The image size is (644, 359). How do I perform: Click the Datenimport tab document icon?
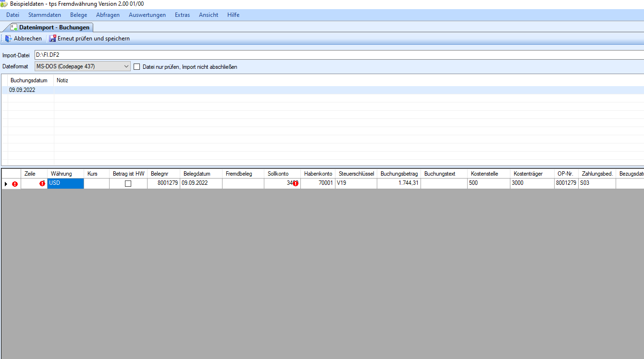[x=14, y=27]
